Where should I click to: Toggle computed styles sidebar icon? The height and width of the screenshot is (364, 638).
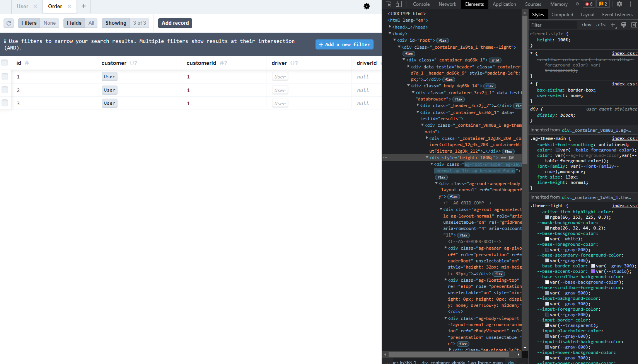click(634, 25)
